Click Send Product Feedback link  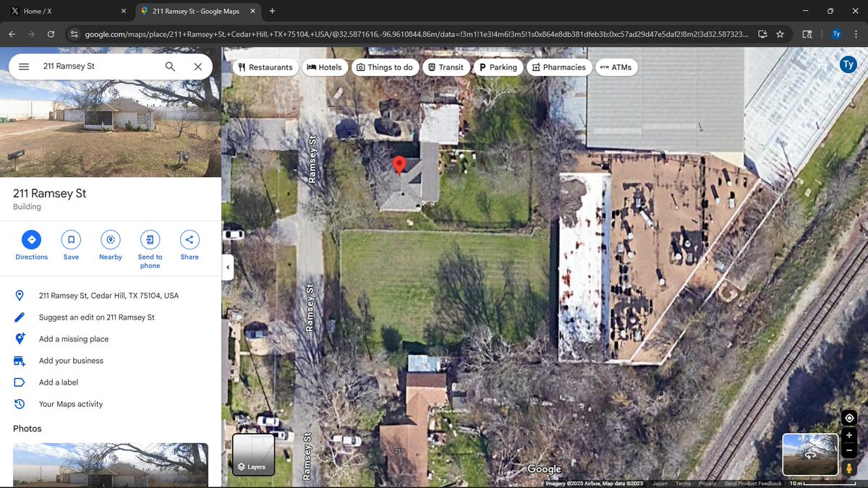click(753, 484)
